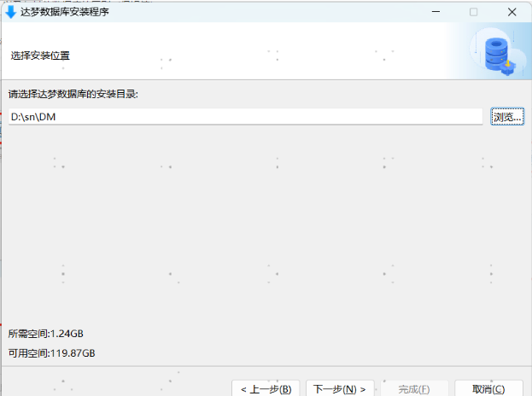The width and height of the screenshot is (532, 396).
Task: Click the blue arrow installer title icon
Action: [10, 12]
